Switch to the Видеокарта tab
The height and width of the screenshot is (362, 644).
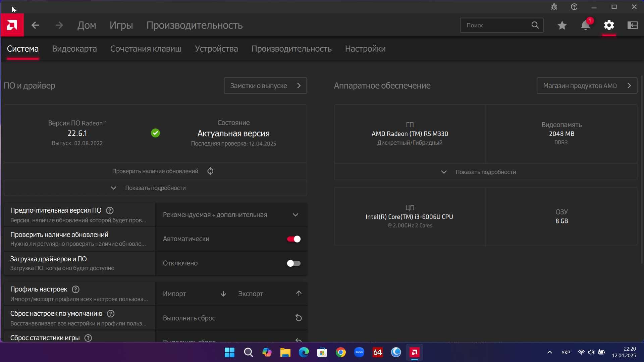[74, 49]
